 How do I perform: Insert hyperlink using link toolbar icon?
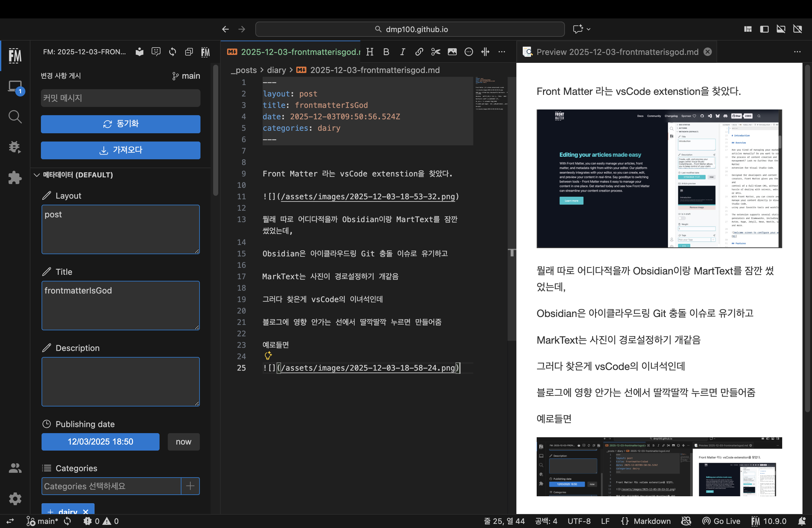[x=419, y=52]
